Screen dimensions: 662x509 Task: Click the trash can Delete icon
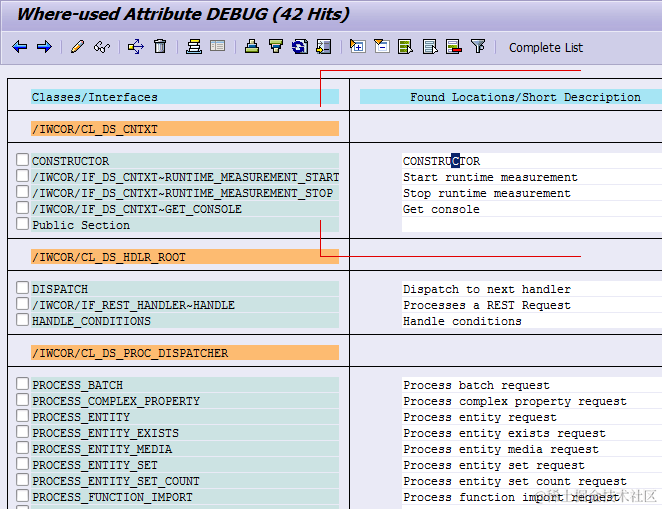pos(160,46)
